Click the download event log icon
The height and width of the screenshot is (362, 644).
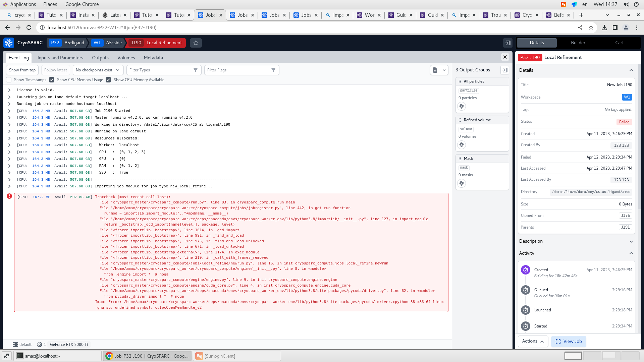click(x=435, y=70)
